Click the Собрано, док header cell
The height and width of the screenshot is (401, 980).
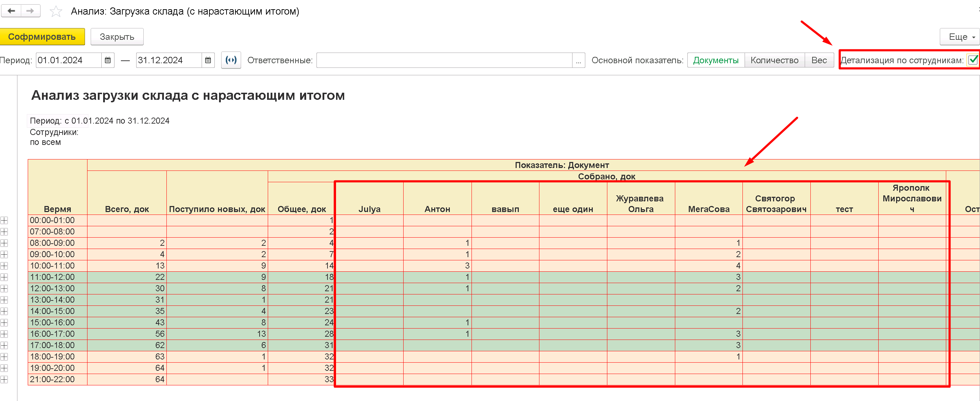coord(606,177)
